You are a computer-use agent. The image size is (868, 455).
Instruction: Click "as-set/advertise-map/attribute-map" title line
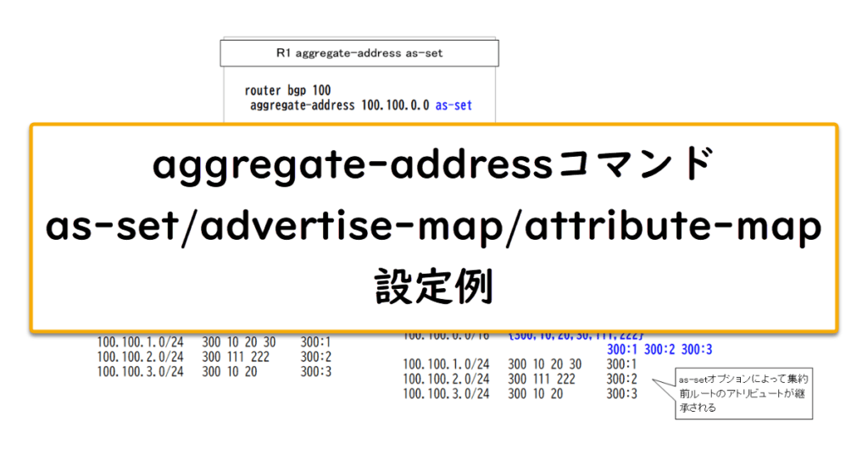[433, 227]
